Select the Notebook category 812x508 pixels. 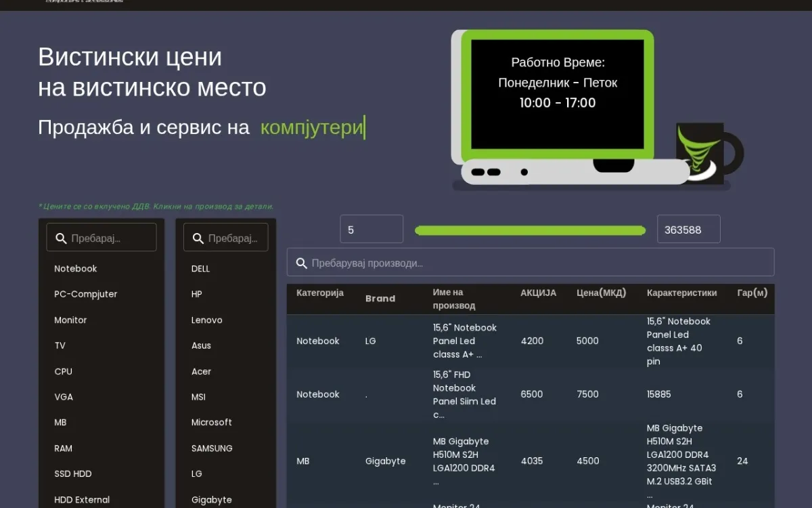pyautogui.click(x=76, y=268)
